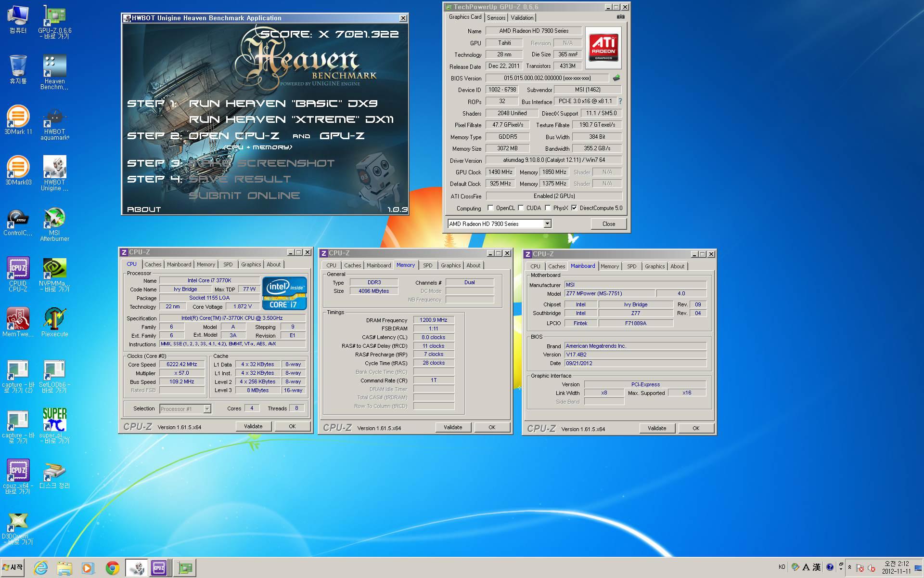This screenshot has height=578, width=924.
Task: Toggle DirectCompute 5.0 checkbox
Action: (x=574, y=208)
